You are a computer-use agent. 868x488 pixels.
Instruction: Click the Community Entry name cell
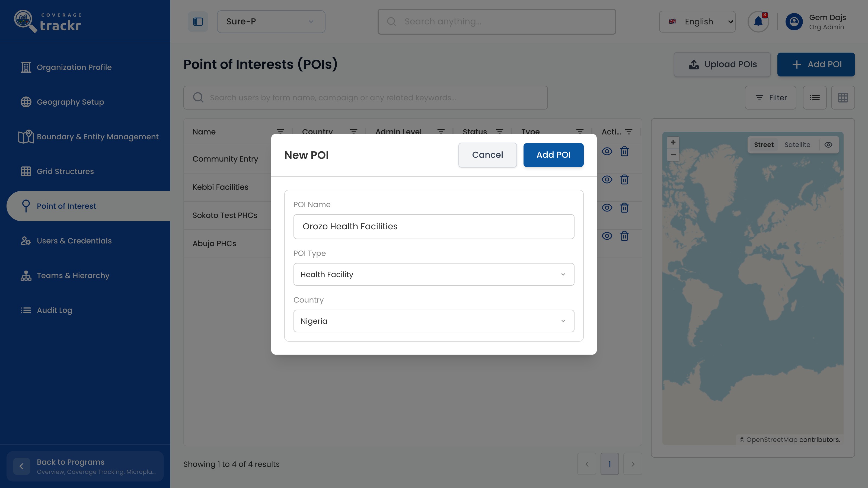click(225, 159)
